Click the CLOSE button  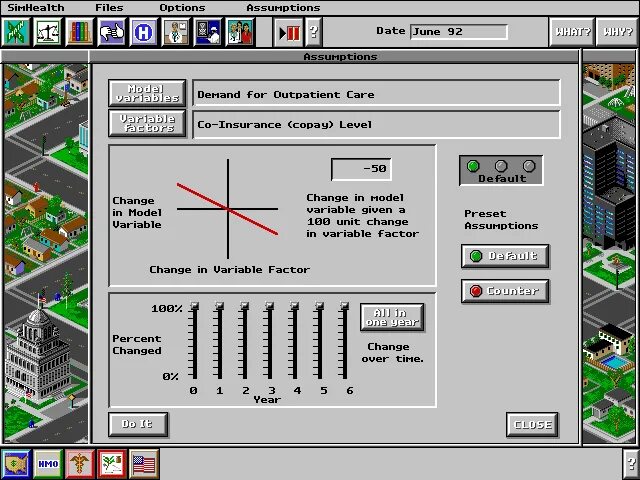point(532,424)
